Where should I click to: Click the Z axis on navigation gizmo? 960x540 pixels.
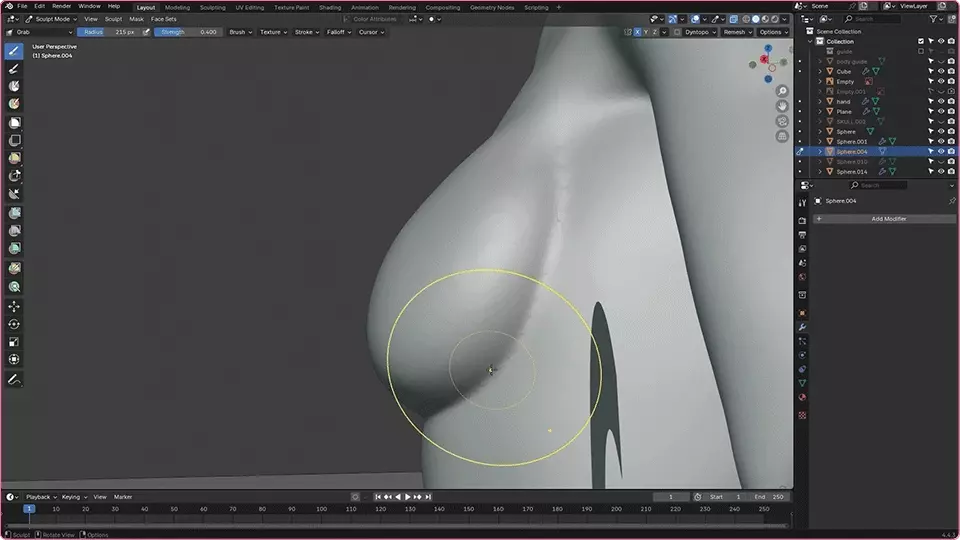[x=768, y=48]
